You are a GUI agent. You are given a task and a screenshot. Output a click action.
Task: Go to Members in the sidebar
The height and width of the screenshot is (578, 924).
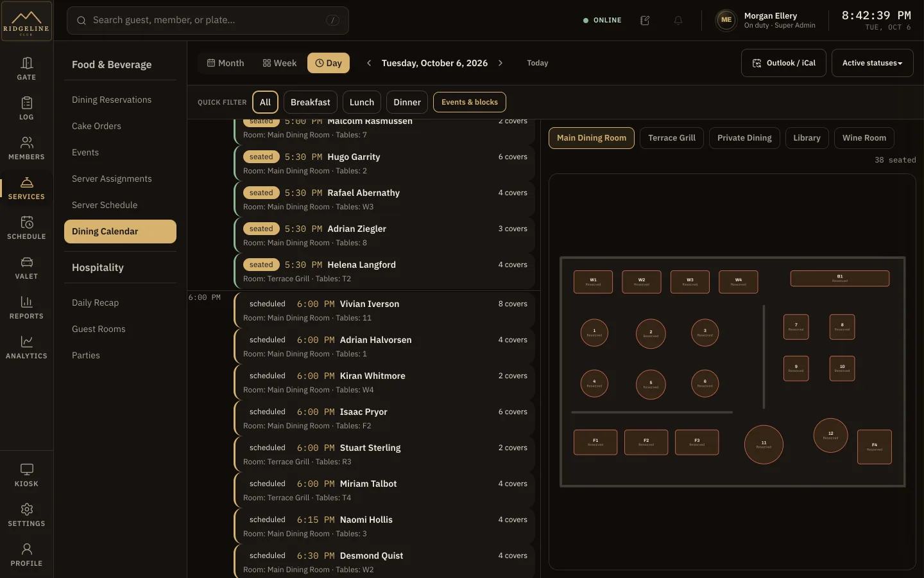(26, 148)
